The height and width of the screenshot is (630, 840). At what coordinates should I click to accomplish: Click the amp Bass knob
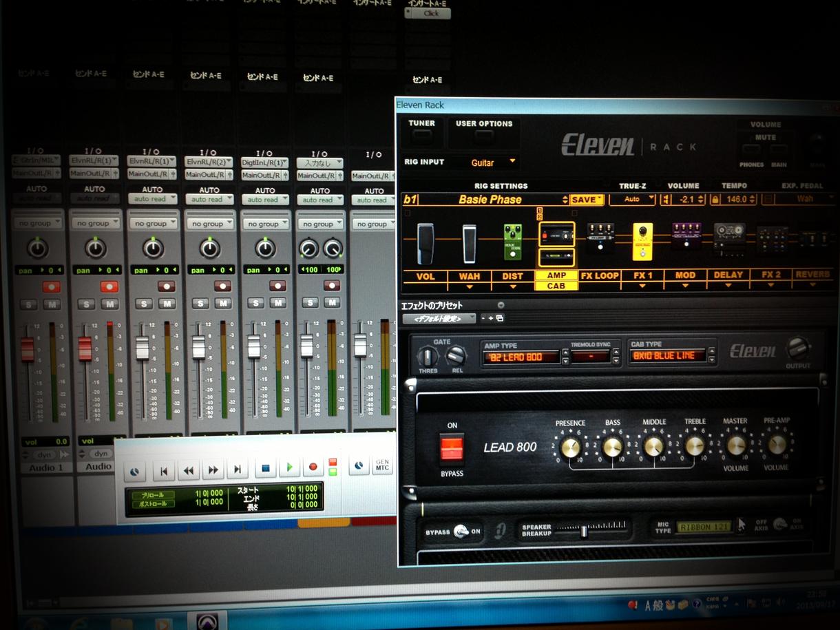pos(612,448)
